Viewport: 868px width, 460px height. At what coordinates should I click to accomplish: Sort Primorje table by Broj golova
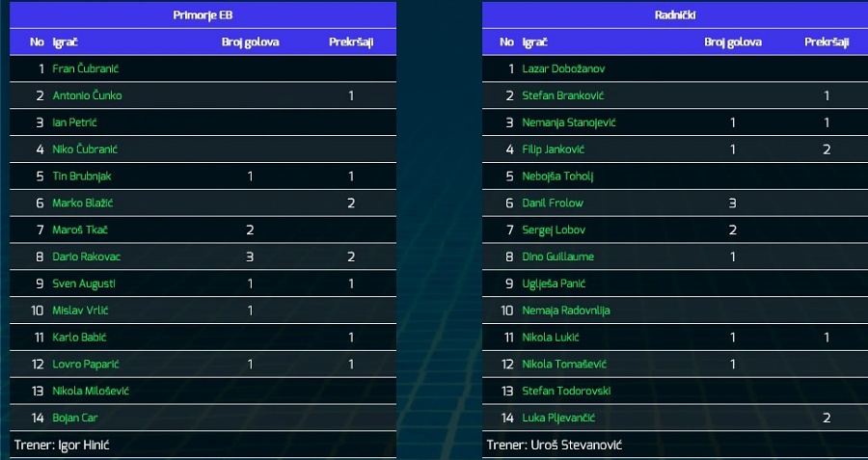[250, 42]
